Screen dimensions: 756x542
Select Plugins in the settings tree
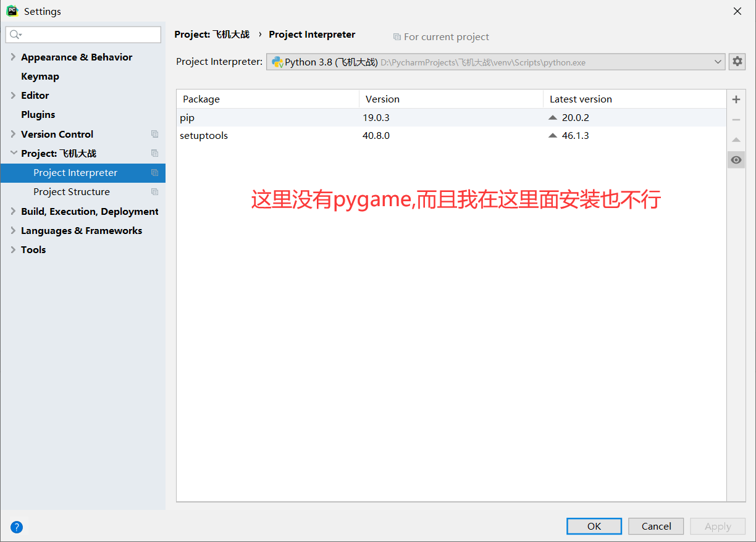(x=38, y=115)
